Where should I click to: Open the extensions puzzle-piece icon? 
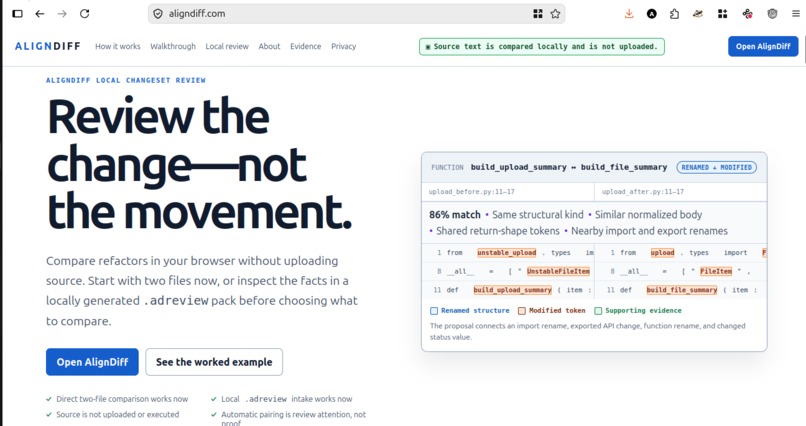coord(674,14)
